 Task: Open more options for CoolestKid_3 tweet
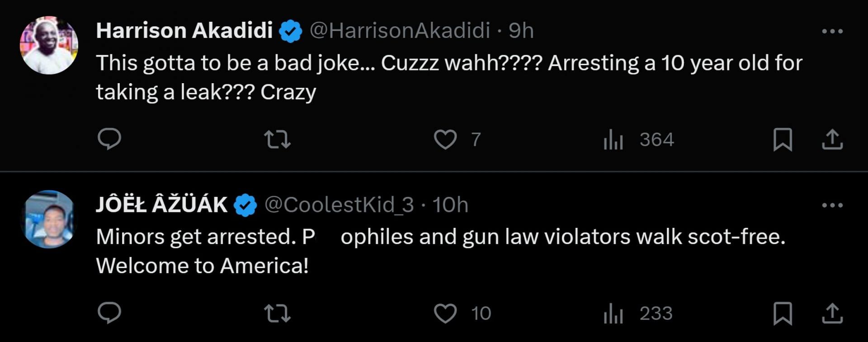coord(832,205)
